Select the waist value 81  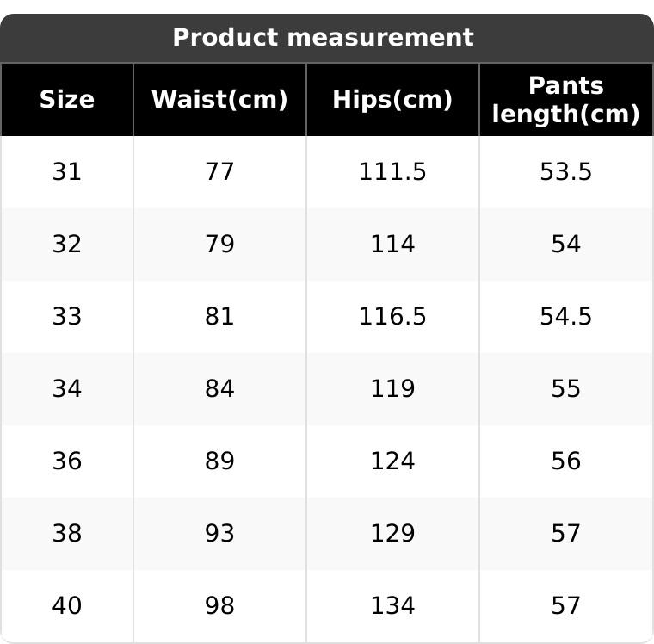click(219, 317)
